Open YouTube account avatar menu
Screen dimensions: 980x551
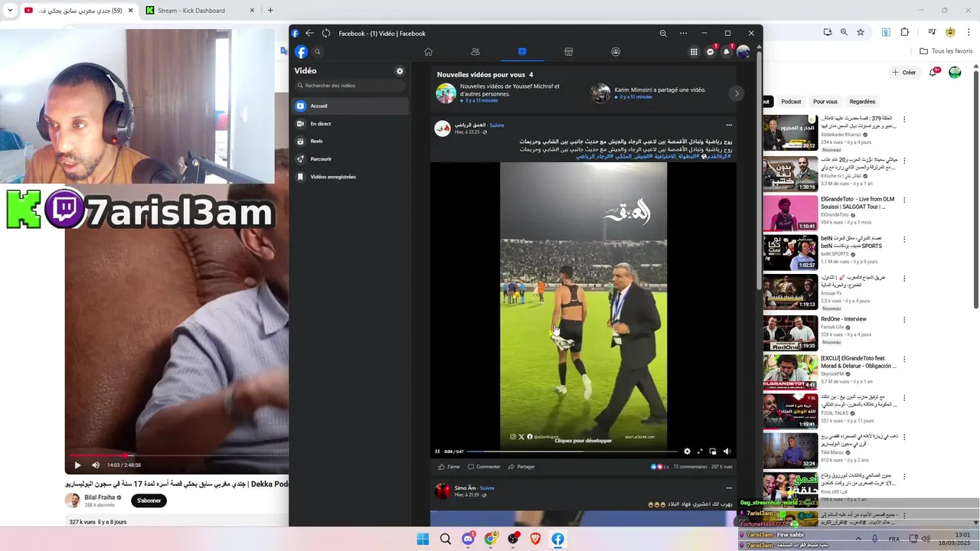(955, 73)
